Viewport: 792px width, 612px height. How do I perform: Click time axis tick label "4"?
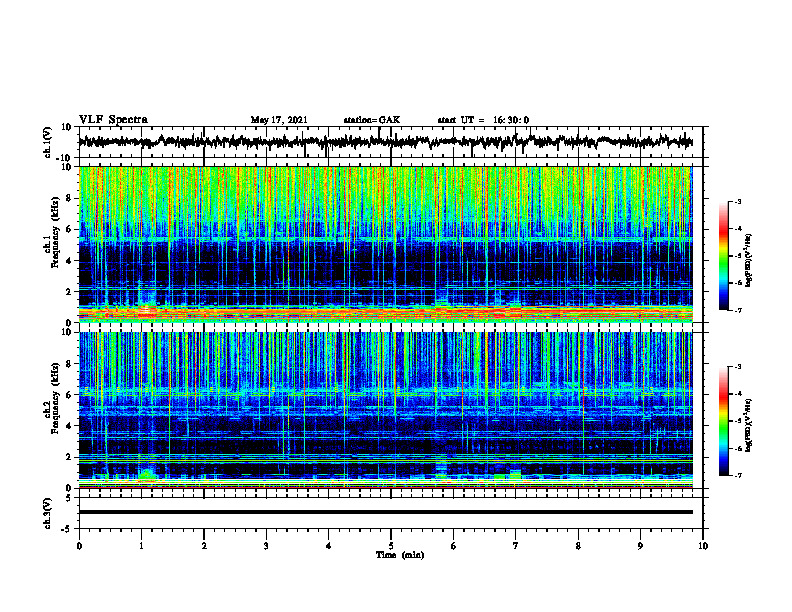coord(329,546)
